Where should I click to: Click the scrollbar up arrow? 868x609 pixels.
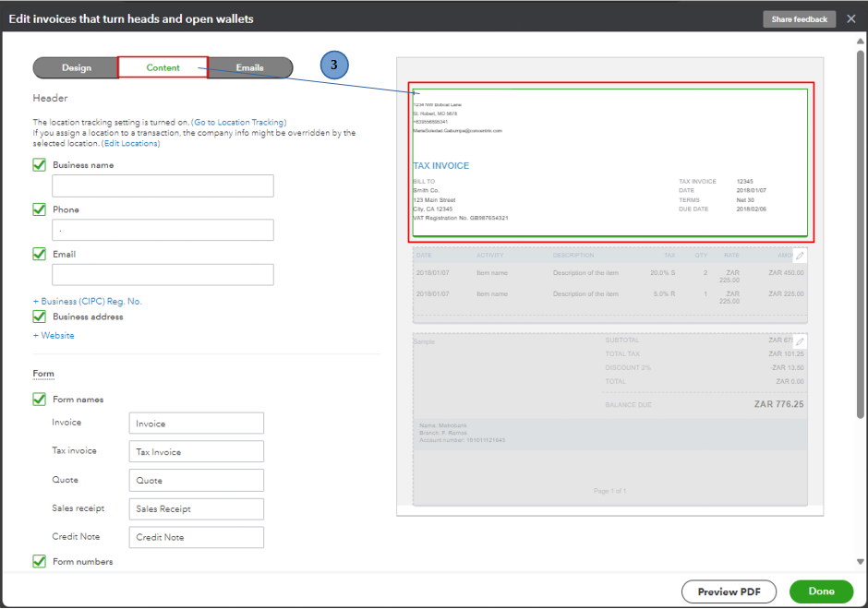861,42
